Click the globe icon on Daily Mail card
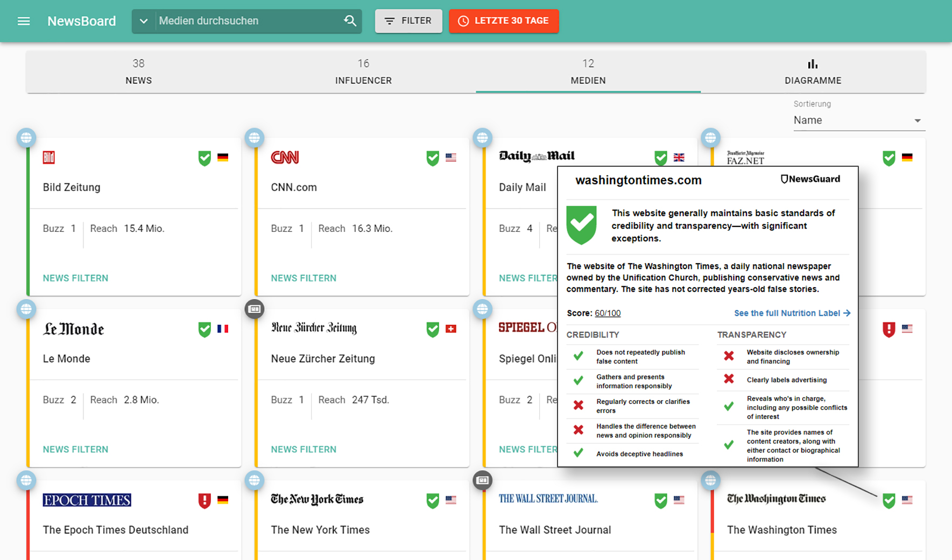This screenshot has width=952, height=560. point(483,138)
